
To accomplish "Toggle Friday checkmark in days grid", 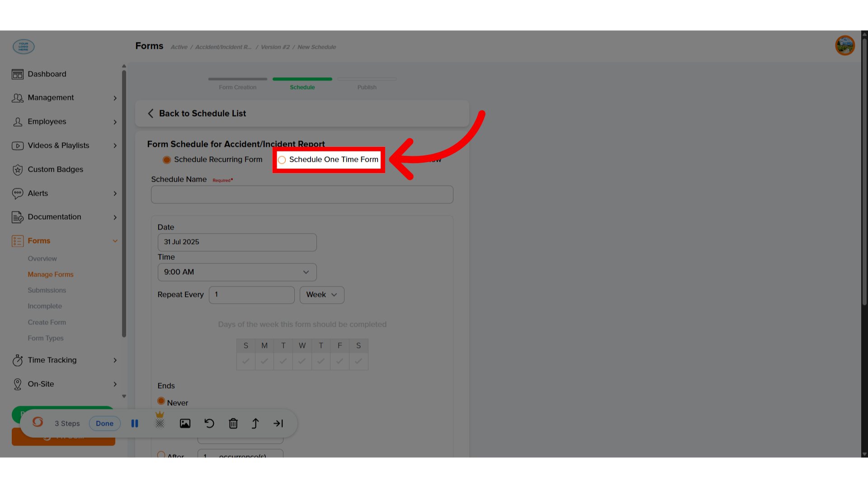I will tap(340, 361).
